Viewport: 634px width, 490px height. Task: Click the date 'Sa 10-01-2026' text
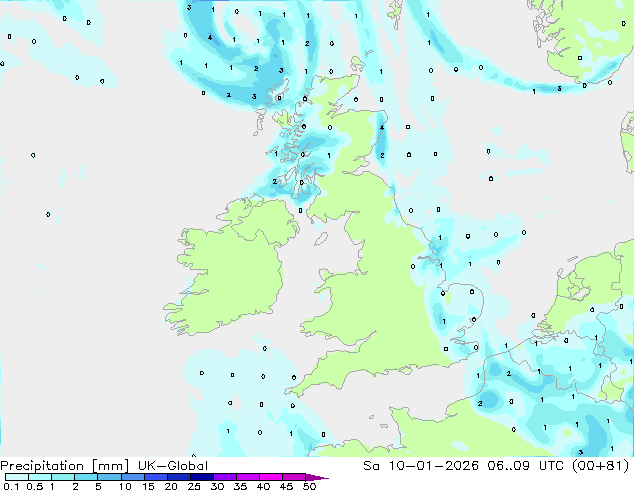click(x=421, y=466)
